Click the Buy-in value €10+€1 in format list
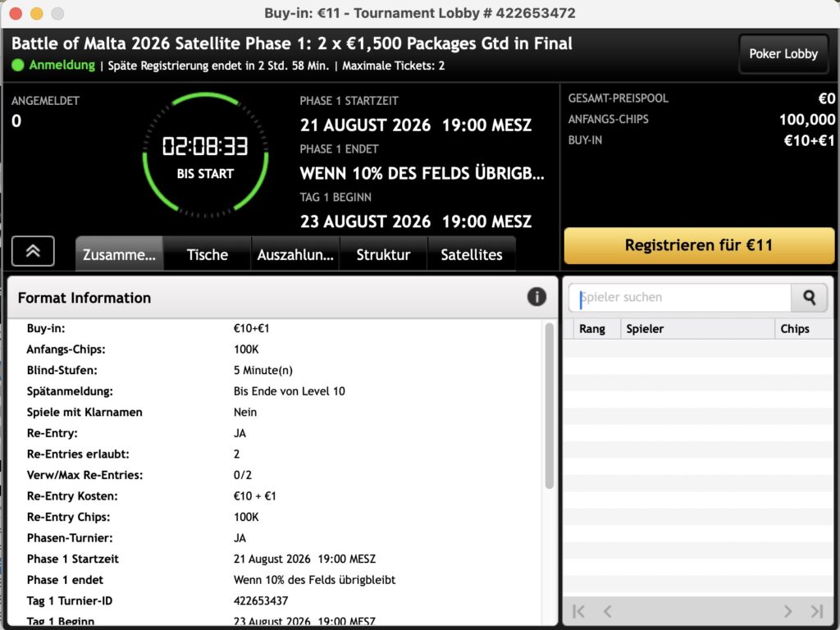 (251, 328)
